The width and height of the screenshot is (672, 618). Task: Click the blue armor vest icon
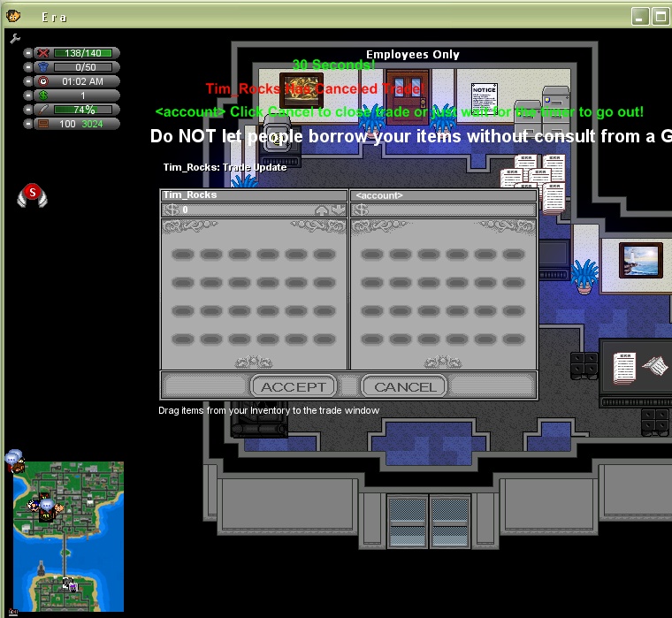click(x=43, y=67)
